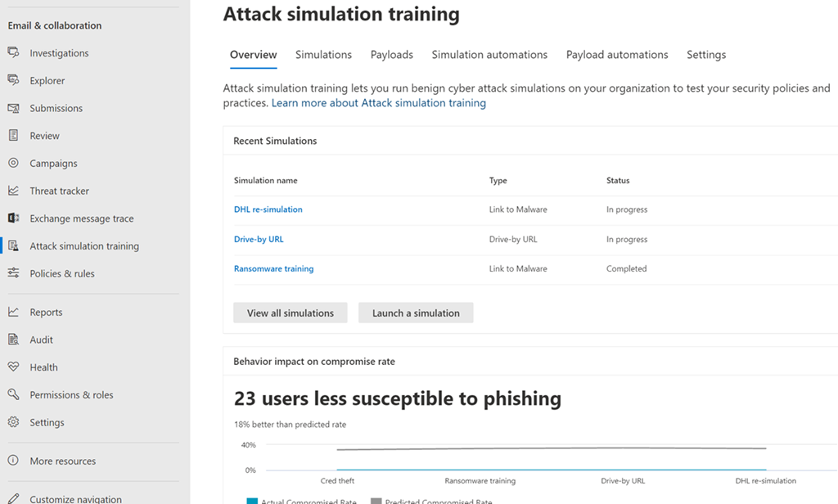Click the Health heart icon

(13, 367)
